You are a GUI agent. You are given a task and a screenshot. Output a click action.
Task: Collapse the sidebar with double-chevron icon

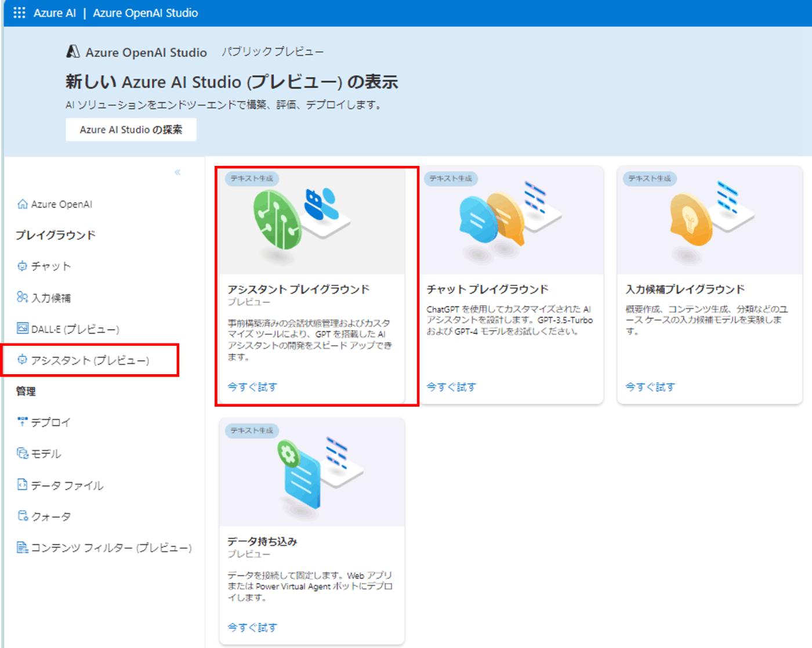click(177, 172)
